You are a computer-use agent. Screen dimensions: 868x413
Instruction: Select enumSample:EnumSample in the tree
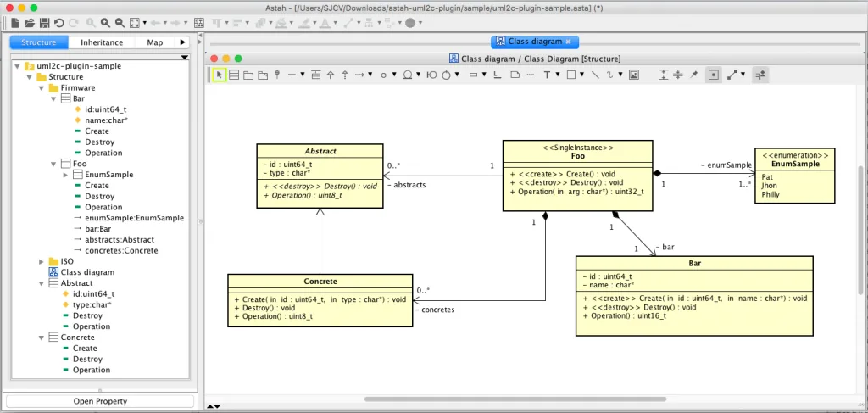tap(129, 218)
